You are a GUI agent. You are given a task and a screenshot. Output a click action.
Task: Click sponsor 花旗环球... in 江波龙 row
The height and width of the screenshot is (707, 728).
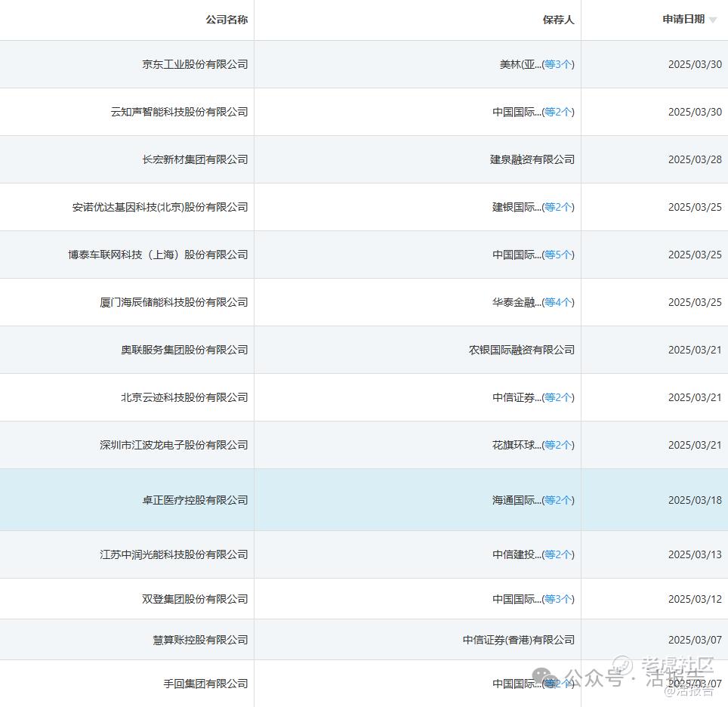(x=517, y=445)
